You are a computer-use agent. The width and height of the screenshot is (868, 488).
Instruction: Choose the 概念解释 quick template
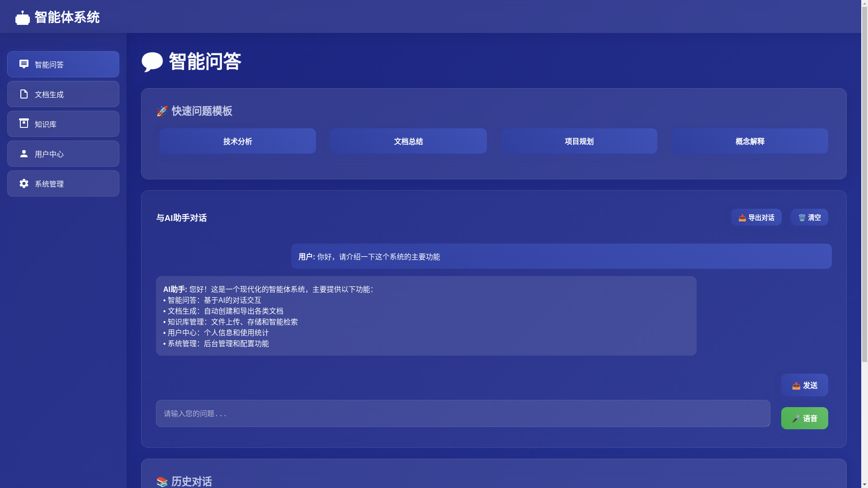coord(750,141)
